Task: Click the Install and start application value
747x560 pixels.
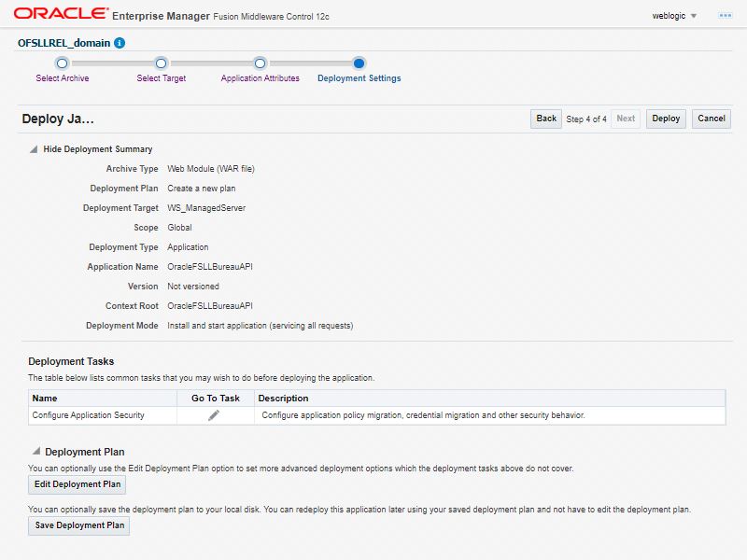Action: click(261, 326)
